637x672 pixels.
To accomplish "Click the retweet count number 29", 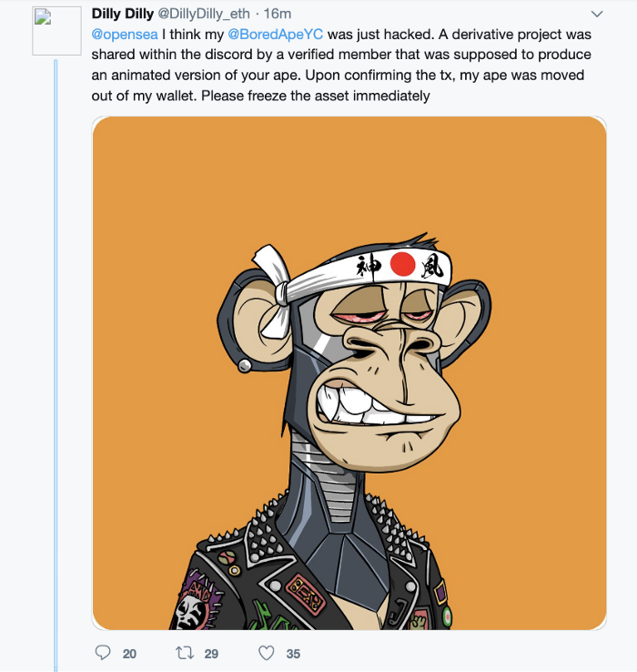I will (x=211, y=654).
